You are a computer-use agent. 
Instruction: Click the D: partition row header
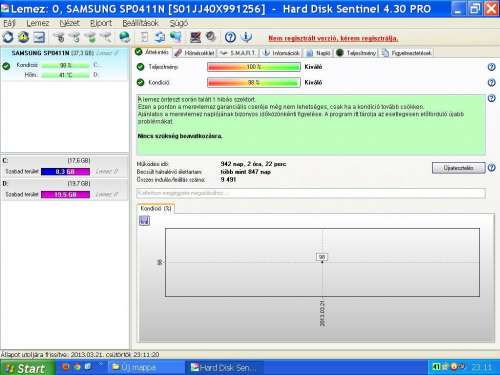pyautogui.click(x=64, y=183)
